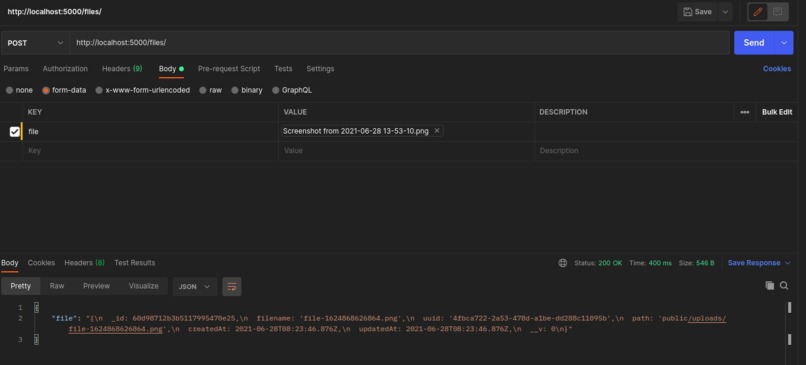
Task: Open the response Cookies tab
Action: click(x=41, y=263)
